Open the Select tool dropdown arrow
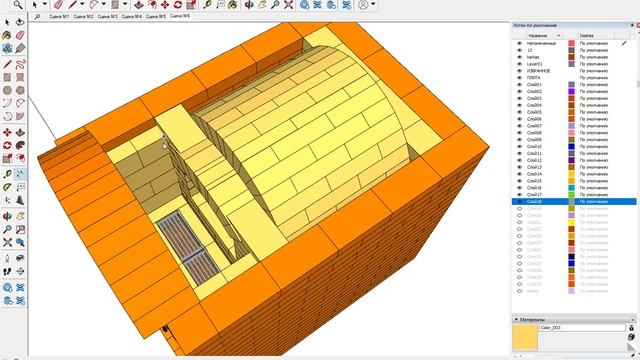 click(44, 5)
